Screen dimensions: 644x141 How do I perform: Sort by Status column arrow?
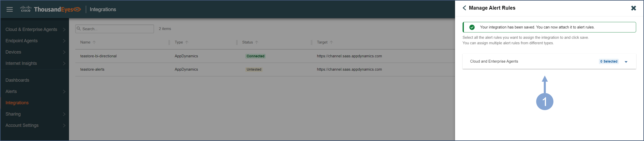(257, 42)
